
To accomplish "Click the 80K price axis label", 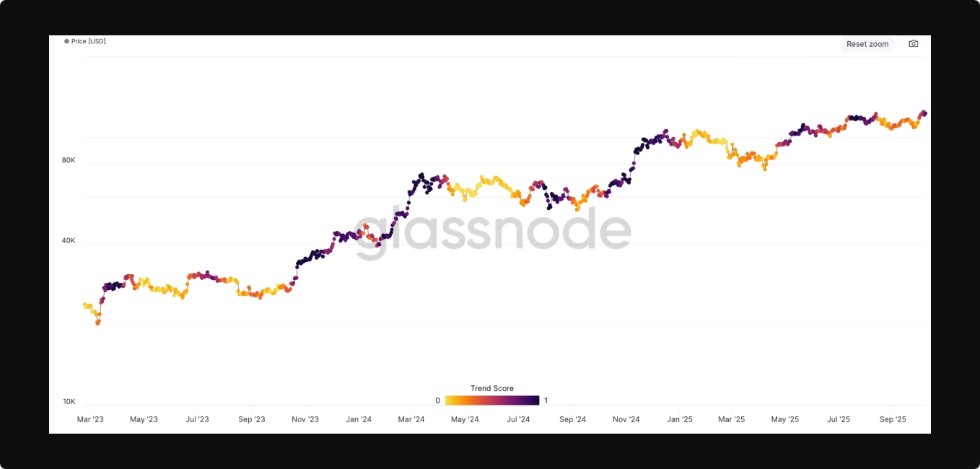I will coord(69,160).
